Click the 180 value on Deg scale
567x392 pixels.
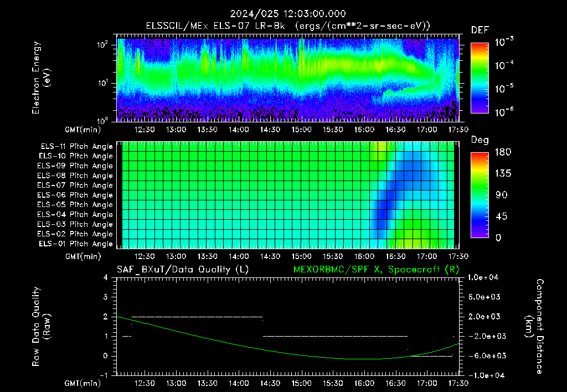coord(503,152)
